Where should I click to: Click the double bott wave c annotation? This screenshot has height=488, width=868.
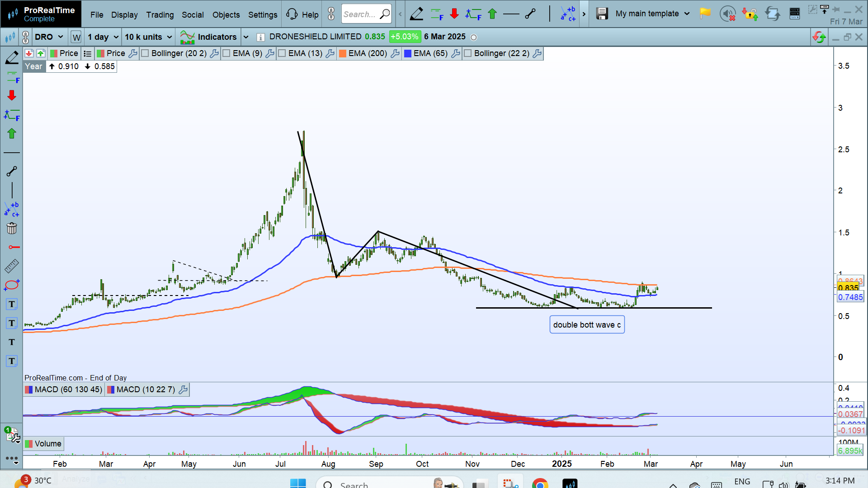point(587,325)
